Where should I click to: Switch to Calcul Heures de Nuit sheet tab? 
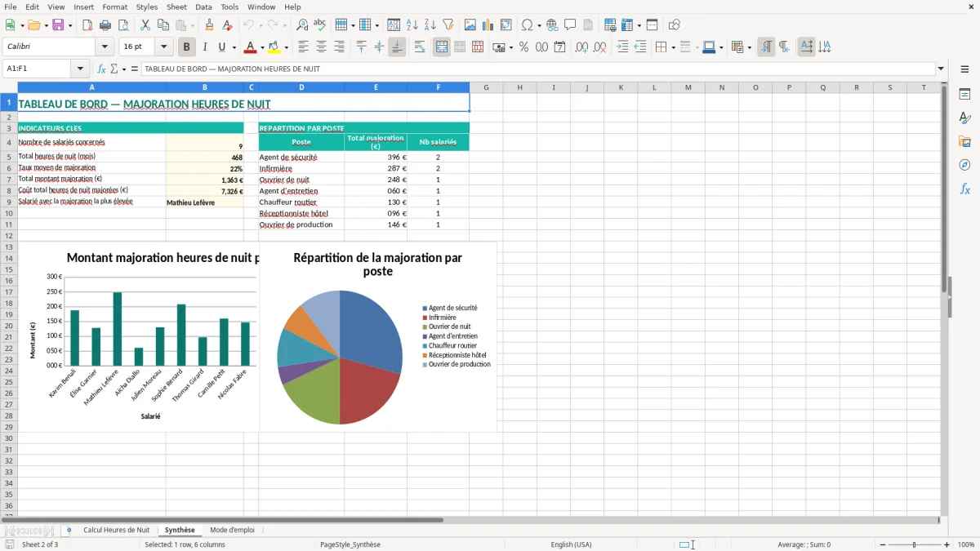point(116,530)
